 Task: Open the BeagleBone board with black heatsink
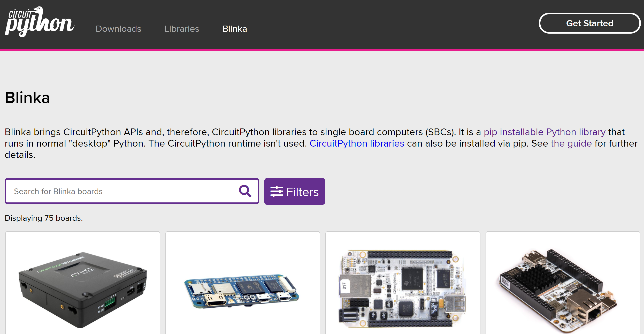click(563, 283)
